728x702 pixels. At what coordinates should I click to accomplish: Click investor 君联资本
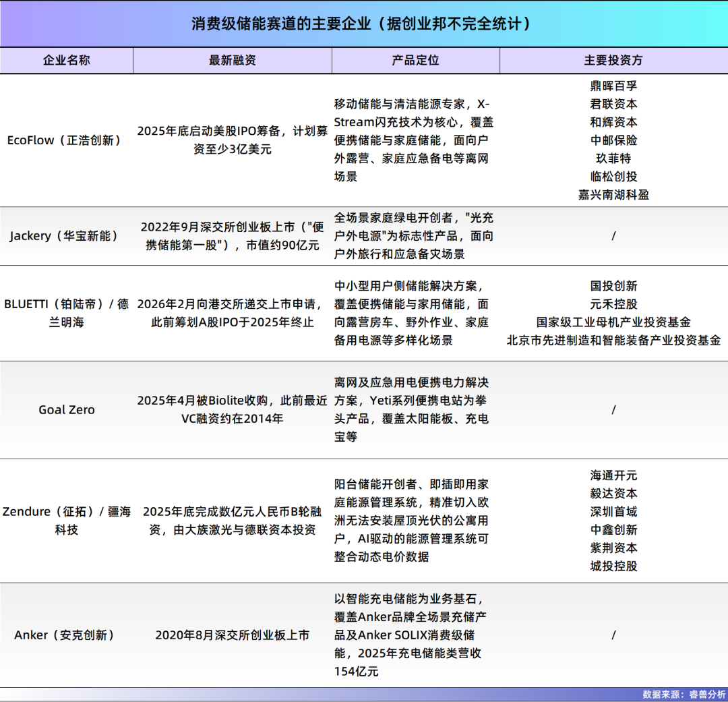click(x=613, y=104)
